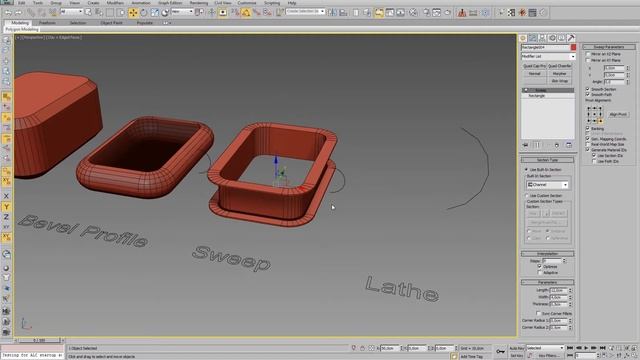Click the Undo arrow icon
Screen dimensions: 640x360
click(x=8, y=13)
